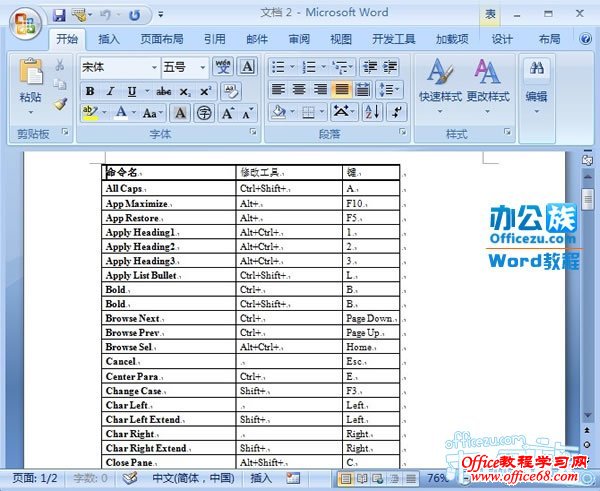Sort table contents with A-Z icon
The image size is (600, 491).
(372, 112)
